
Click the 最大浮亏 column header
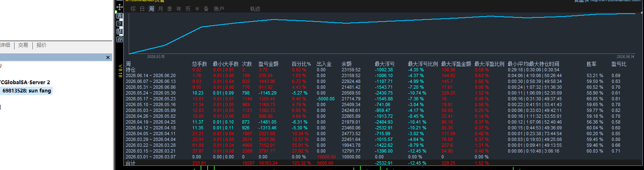click(x=384, y=64)
